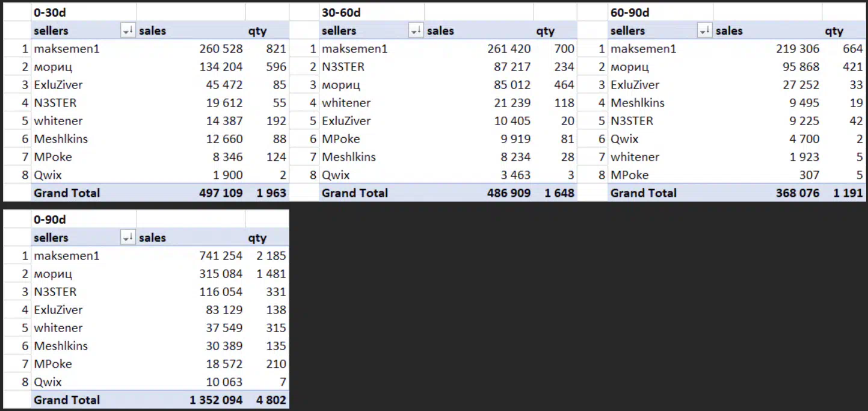The image size is (868, 411).
Task: Select sales value 14 387
Action: 224,121
